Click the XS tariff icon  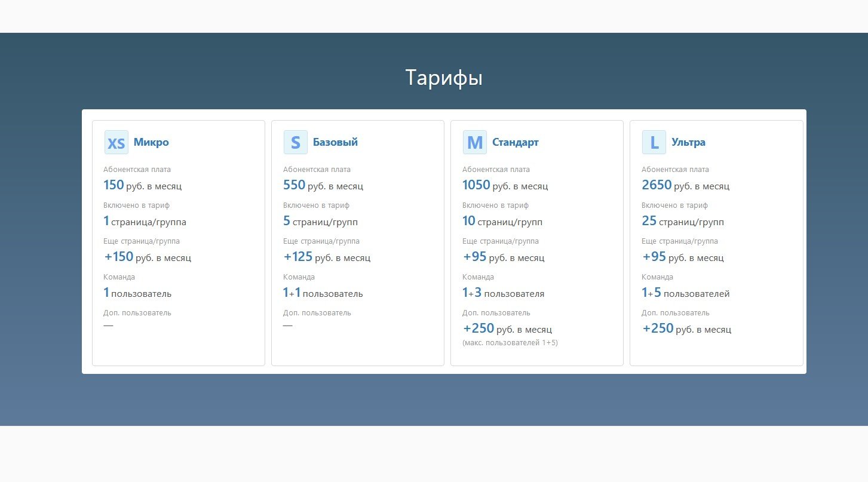tap(116, 143)
